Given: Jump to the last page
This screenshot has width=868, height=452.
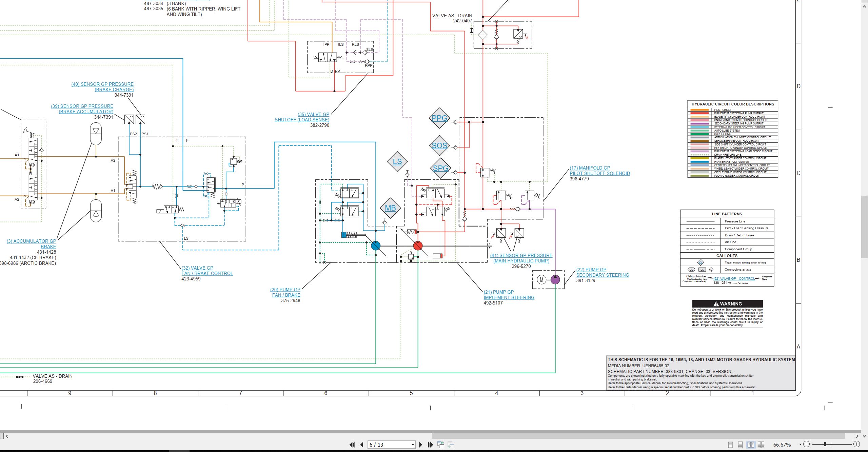Looking at the screenshot, I should pos(431,445).
